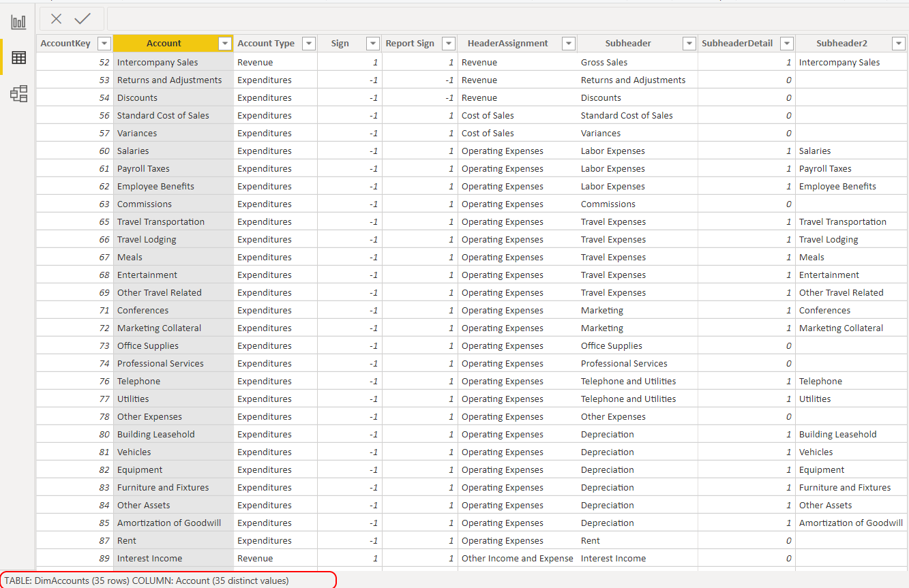Click the Marketing Collateral account cell
This screenshot has width=909, height=588.
coord(173,328)
